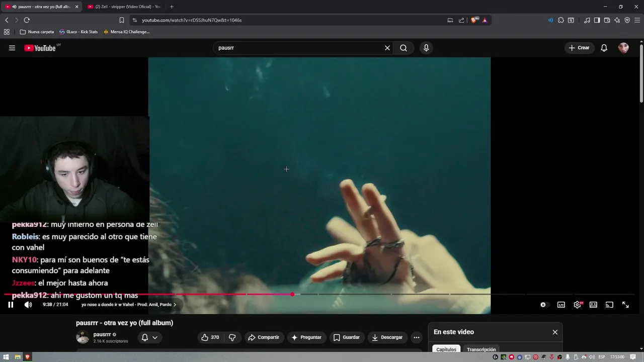644x362 pixels.
Task: Save the video with Guardar
Action: (x=346, y=337)
